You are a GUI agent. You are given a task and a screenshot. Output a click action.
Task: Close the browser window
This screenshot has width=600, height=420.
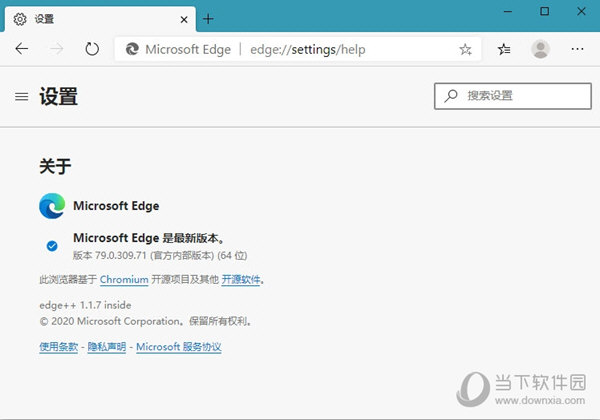point(581,11)
